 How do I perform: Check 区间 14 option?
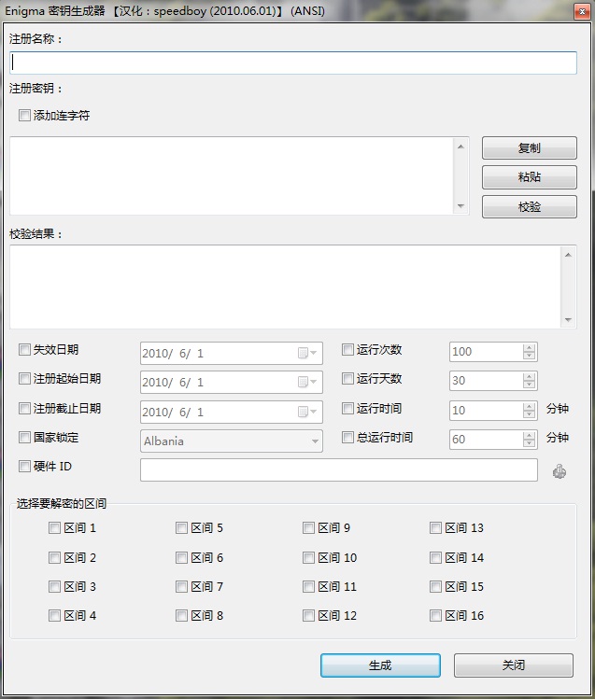(435, 557)
